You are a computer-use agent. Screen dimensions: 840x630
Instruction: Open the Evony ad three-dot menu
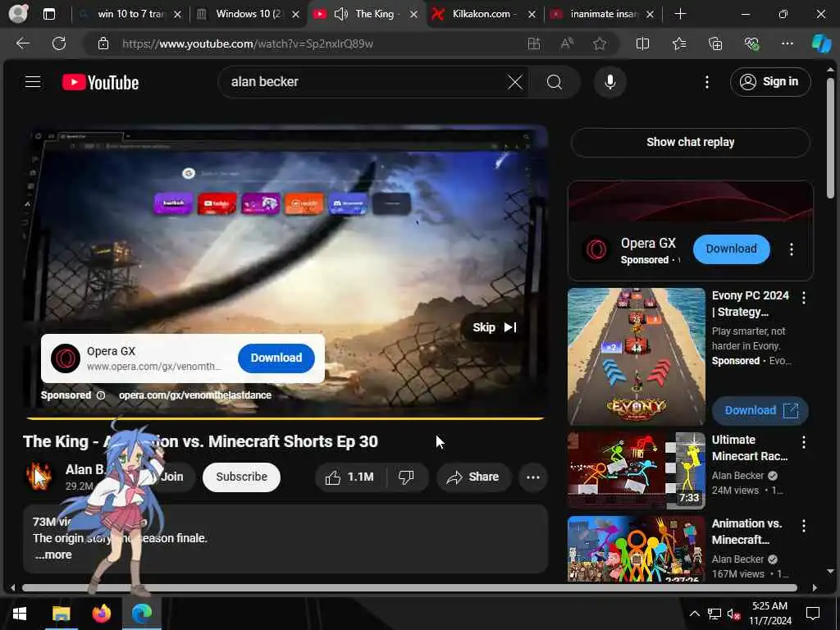point(804,298)
